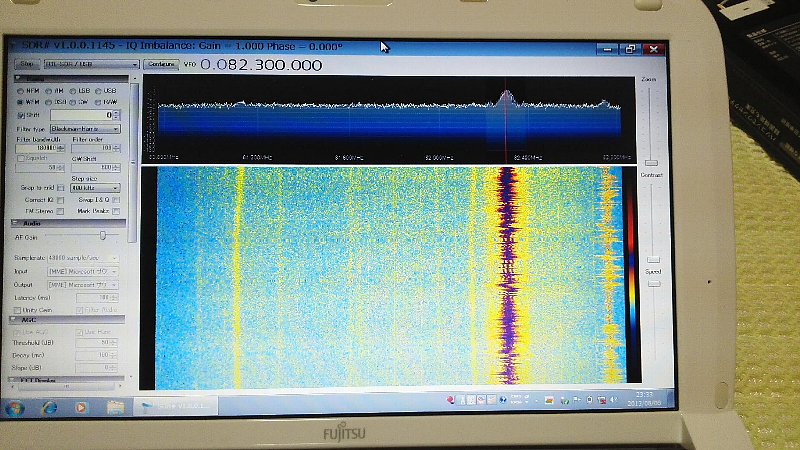
Task: Toggle the Snap to grid checkbox
Action: (61, 188)
